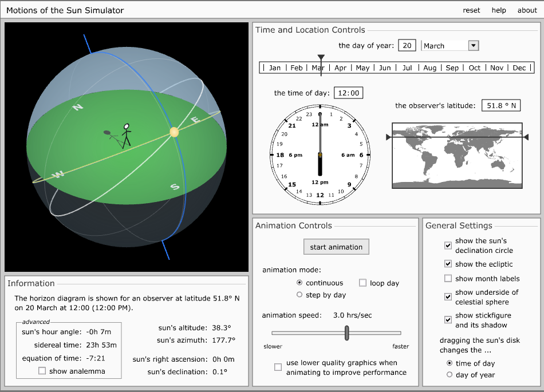Click the equation of time value -7:21

click(96, 358)
